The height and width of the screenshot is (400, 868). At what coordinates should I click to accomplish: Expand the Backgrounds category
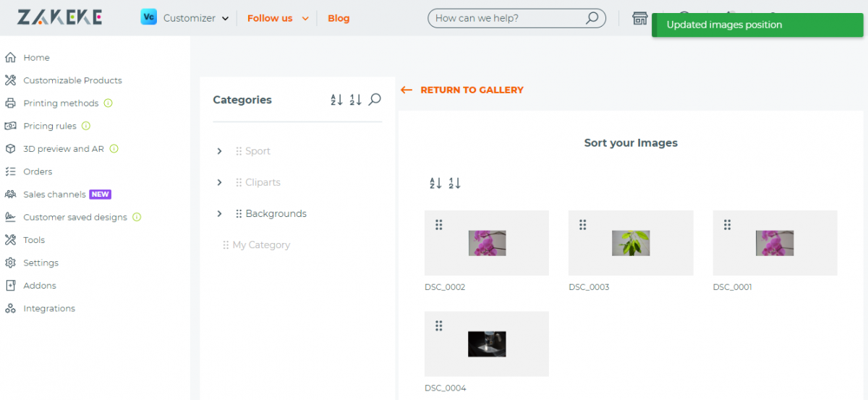[x=219, y=213]
